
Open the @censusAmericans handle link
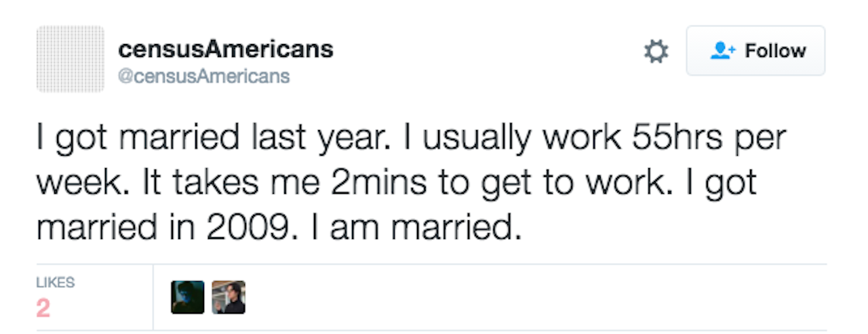pyautogui.click(x=203, y=76)
